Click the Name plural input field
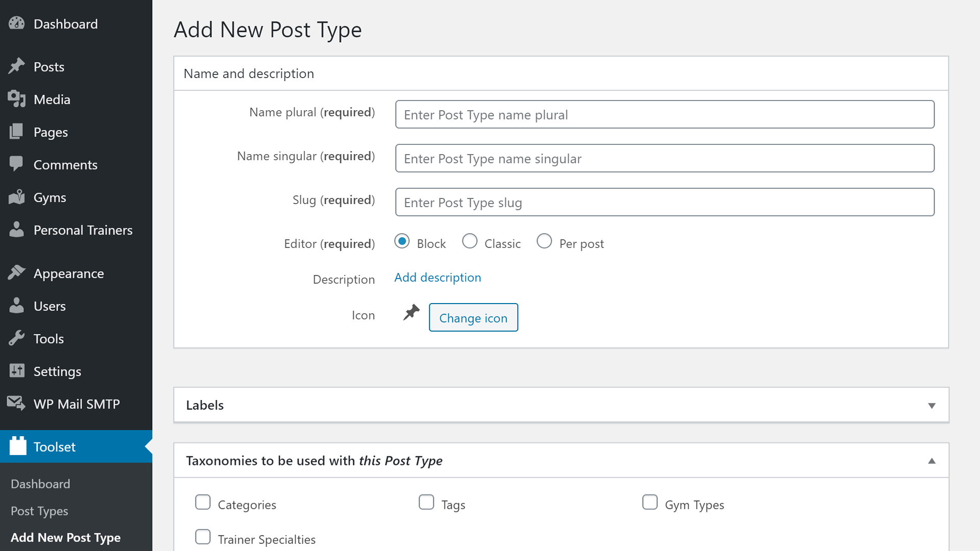Image resolution: width=980 pixels, height=551 pixels. tap(665, 114)
